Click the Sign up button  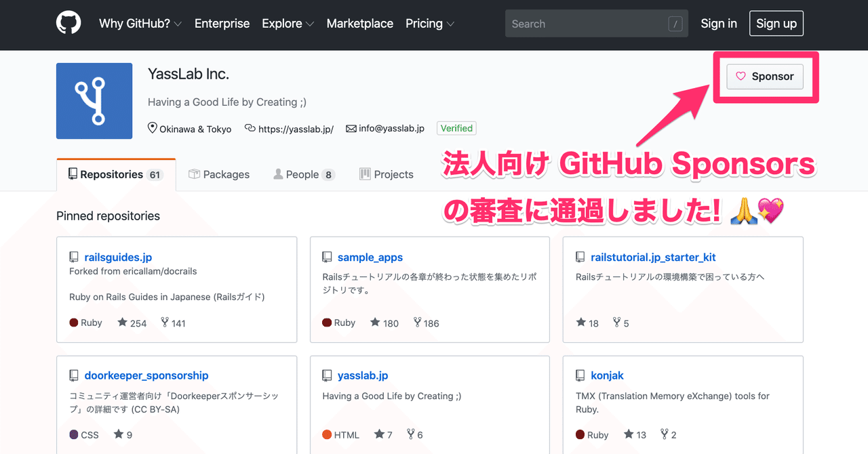[776, 23]
